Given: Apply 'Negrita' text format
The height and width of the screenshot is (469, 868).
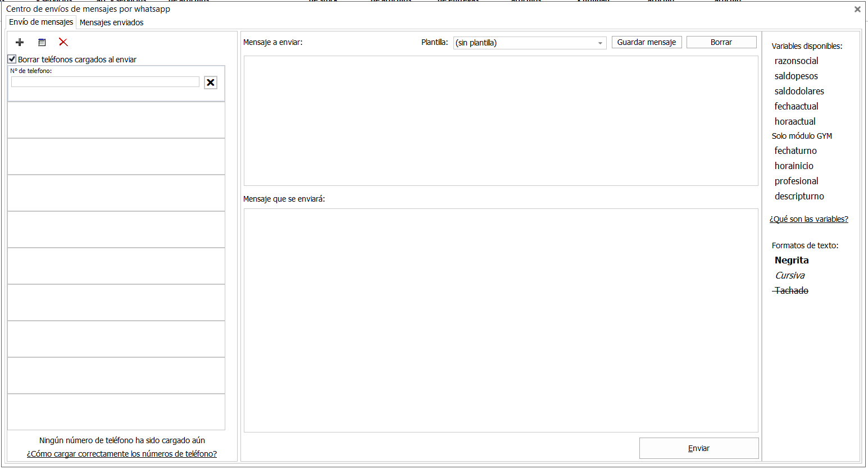Looking at the screenshot, I should click(x=792, y=260).
